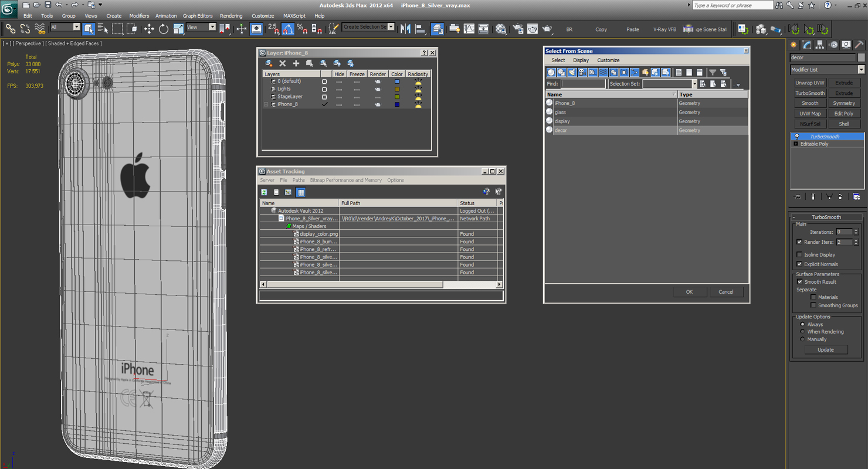Click the Unwrap UVW modifier button

tap(810, 83)
